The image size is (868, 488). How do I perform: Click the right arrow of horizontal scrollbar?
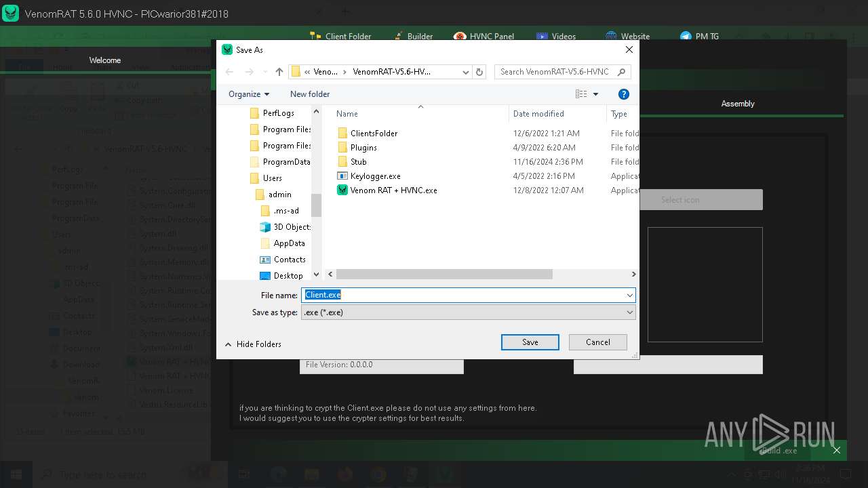coord(633,274)
